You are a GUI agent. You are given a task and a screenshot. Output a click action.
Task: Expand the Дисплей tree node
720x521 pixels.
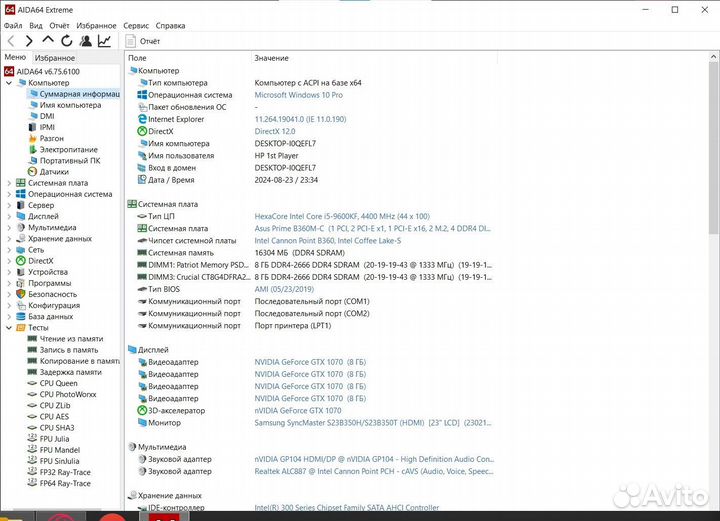9,216
